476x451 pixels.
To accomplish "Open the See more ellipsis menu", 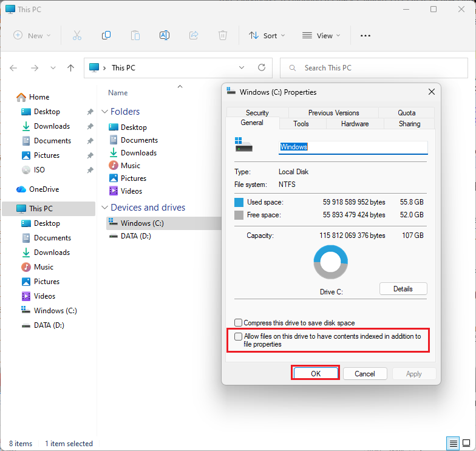I will tap(365, 36).
